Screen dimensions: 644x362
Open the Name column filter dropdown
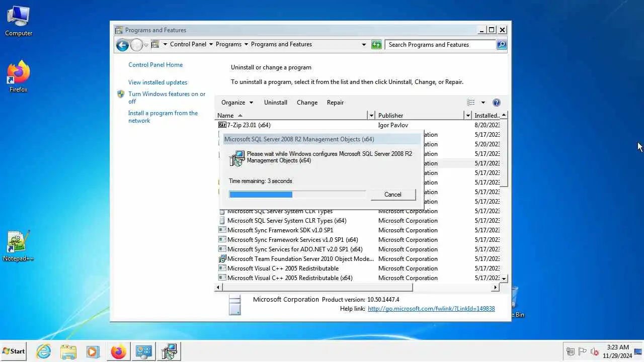(372, 115)
